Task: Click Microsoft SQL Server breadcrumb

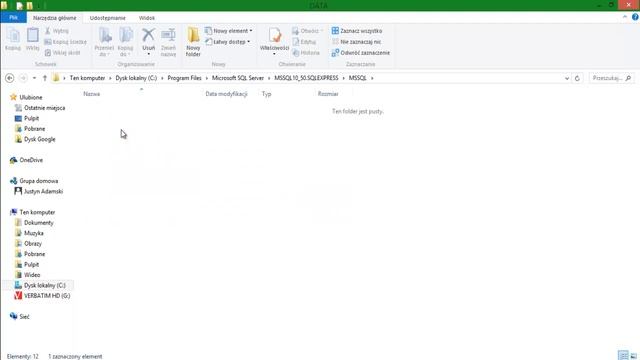Action: [238, 78]
